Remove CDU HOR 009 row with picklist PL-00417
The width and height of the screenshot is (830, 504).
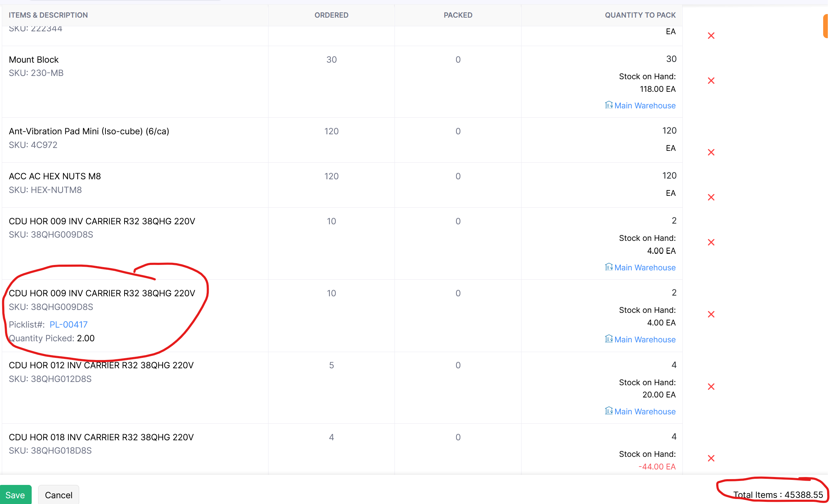[x=711, y=314]
